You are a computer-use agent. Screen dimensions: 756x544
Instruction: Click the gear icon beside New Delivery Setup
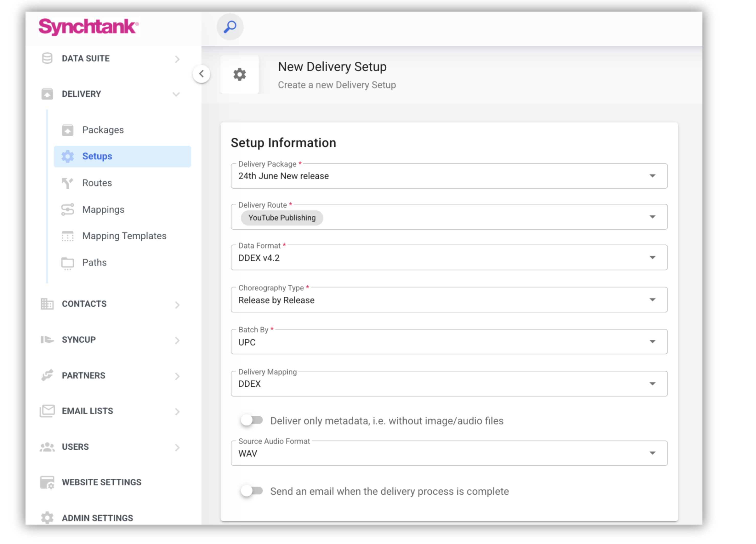pyautogui.click(x=239, y=74)
